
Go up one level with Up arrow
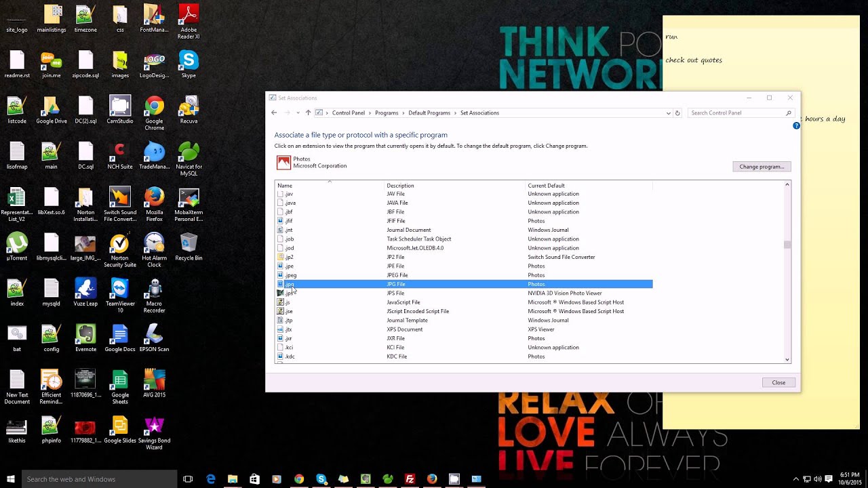[x=308, y=113]
